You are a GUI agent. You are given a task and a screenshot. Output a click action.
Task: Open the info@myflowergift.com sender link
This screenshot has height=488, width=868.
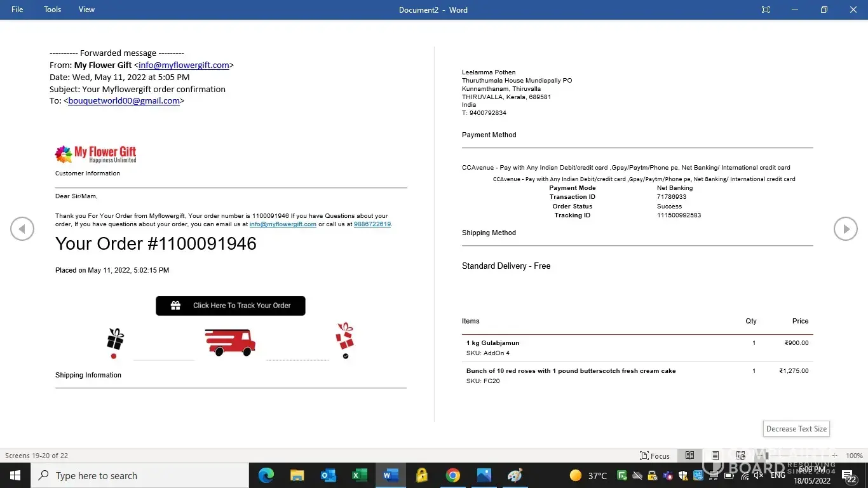(x=184, y=65)
